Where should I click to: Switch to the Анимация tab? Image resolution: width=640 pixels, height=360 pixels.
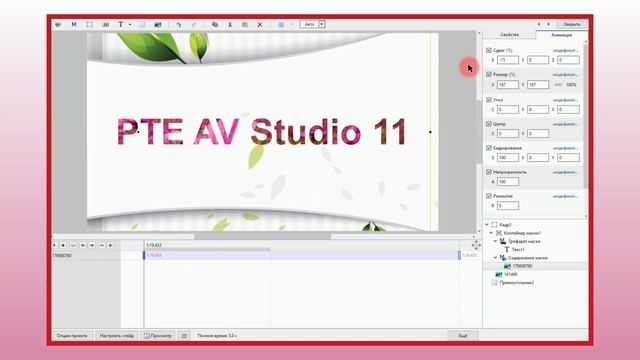click(x=561, y=35)
